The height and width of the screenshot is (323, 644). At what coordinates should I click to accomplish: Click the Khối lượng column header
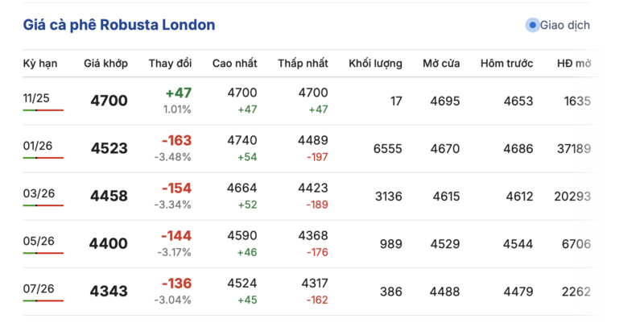click(375, 64)
